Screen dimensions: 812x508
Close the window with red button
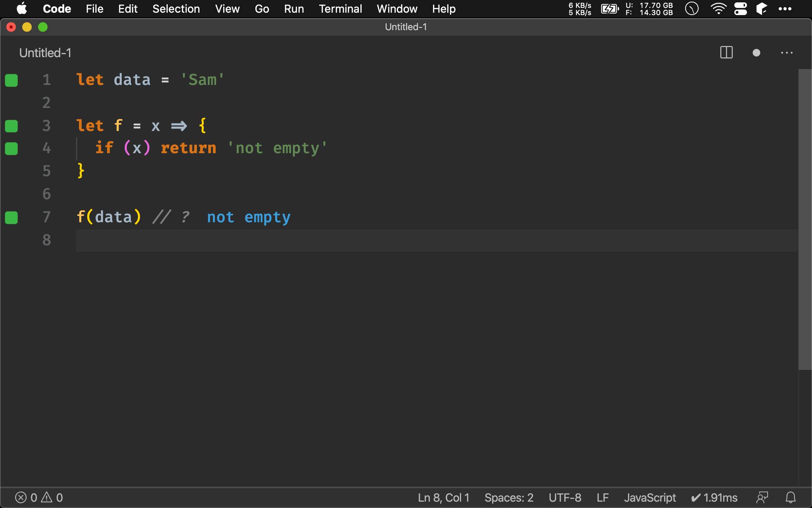click(11, 27)
